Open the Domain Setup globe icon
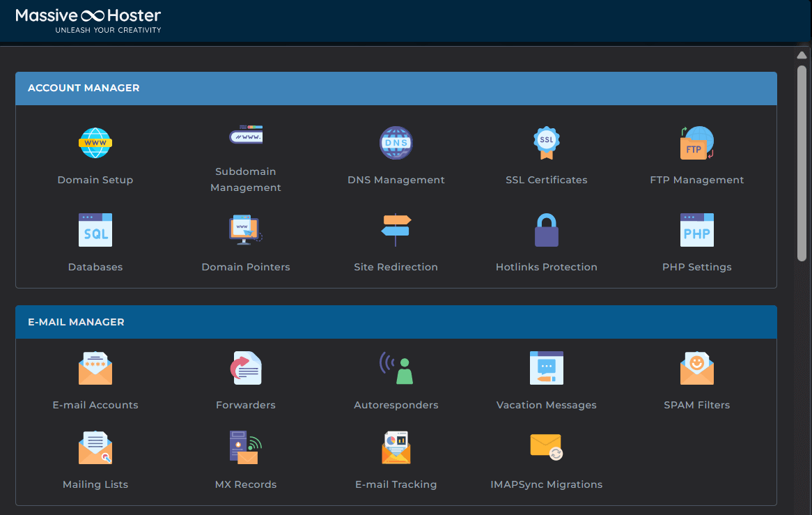Image resolution: width=812 pixels, height=515 pixels. (95, 144)
